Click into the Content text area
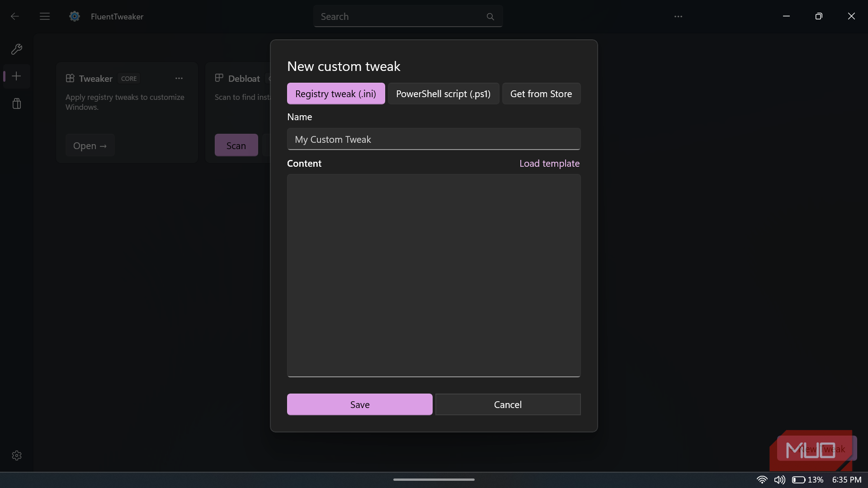The height and width of the screenshot is (488, 868). pyautogui.click(x=434, y=276)
